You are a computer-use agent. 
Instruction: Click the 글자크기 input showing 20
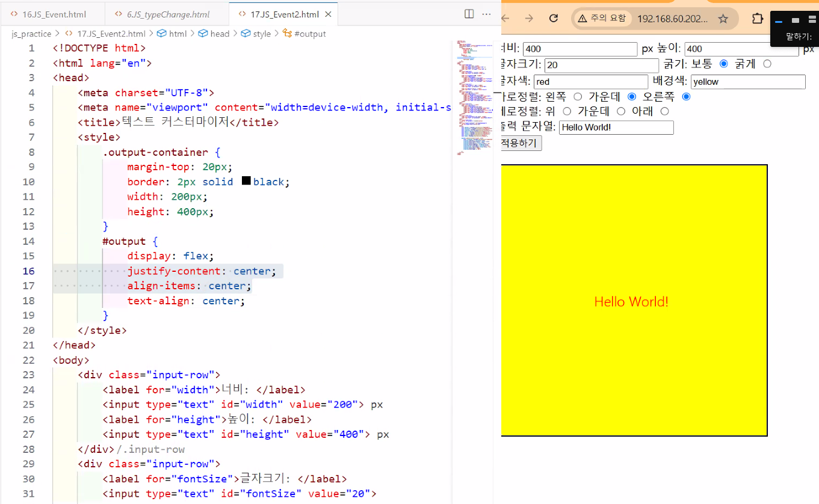coord(602,66)
